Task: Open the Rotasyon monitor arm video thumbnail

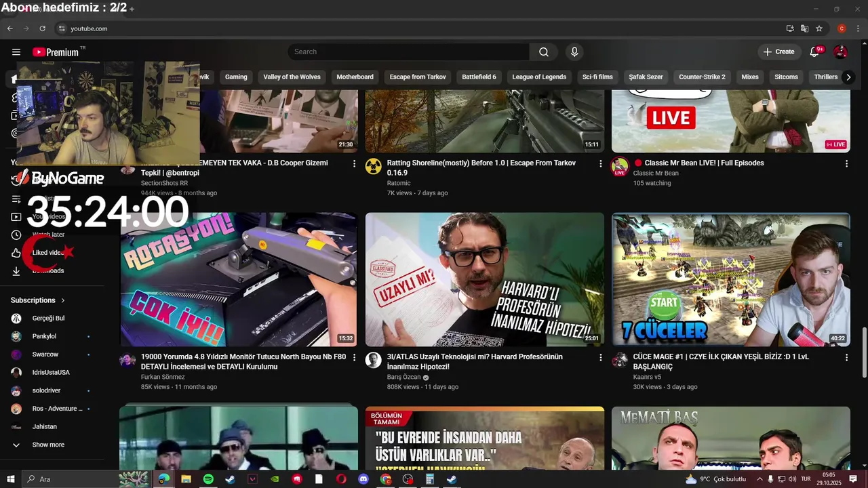Action: [239, 280]
